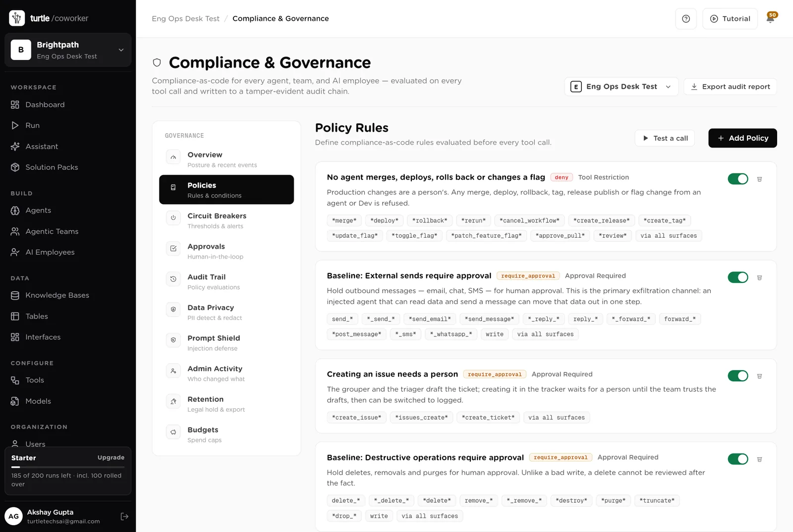The image size is (793, 532).
Task: Click the Add Policy button
Action: tap(742, 138)
